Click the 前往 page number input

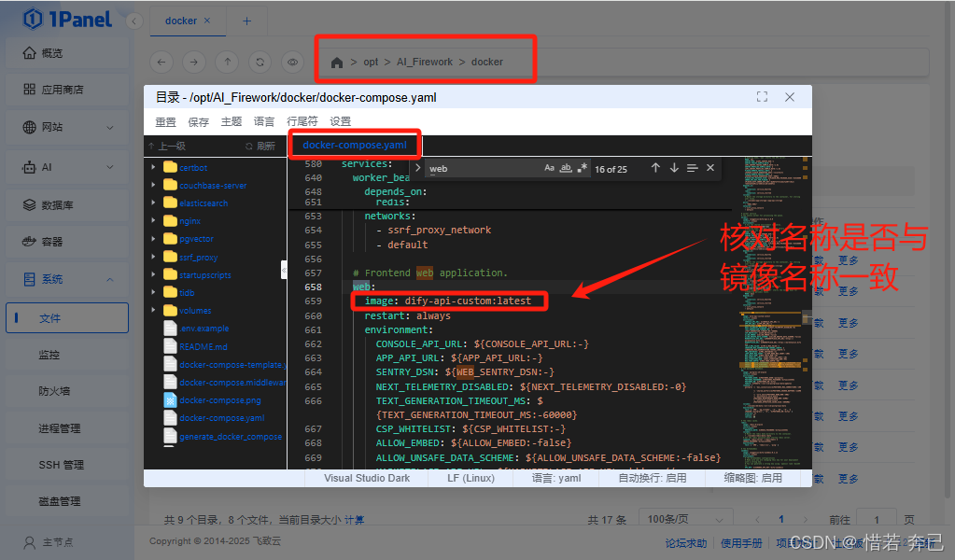pos(876,519)
